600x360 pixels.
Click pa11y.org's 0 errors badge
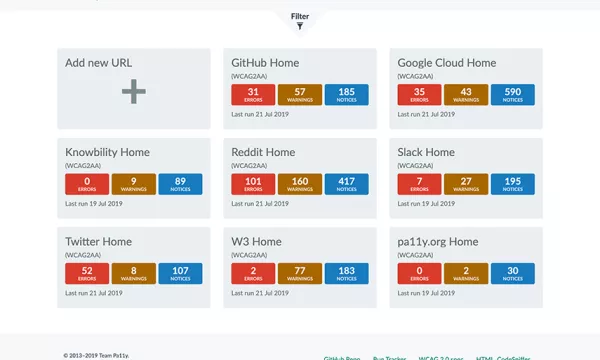(x=419, y=274)
